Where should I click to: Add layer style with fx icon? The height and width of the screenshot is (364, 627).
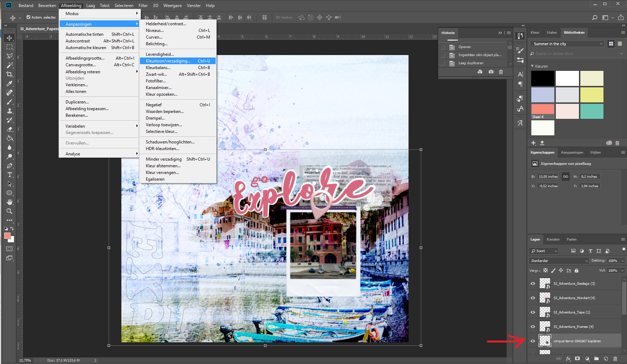568,359
